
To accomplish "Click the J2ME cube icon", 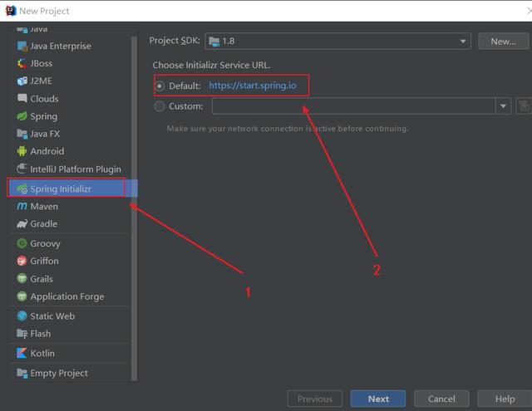I will pos(22,81).
